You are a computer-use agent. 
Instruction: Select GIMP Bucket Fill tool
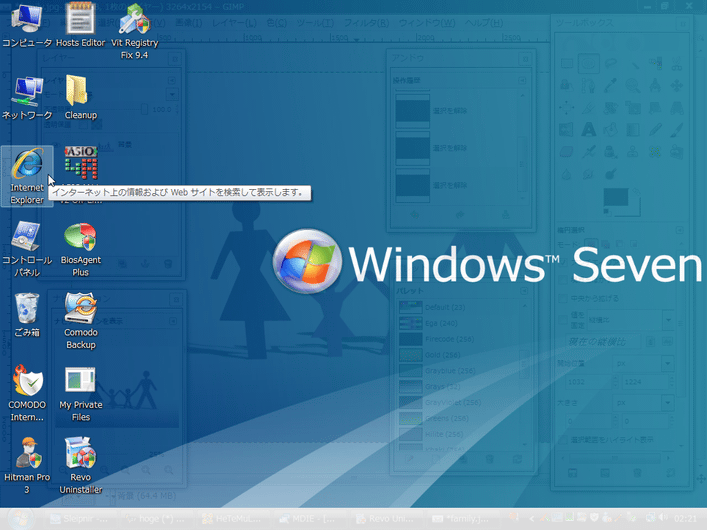point(611,129)
